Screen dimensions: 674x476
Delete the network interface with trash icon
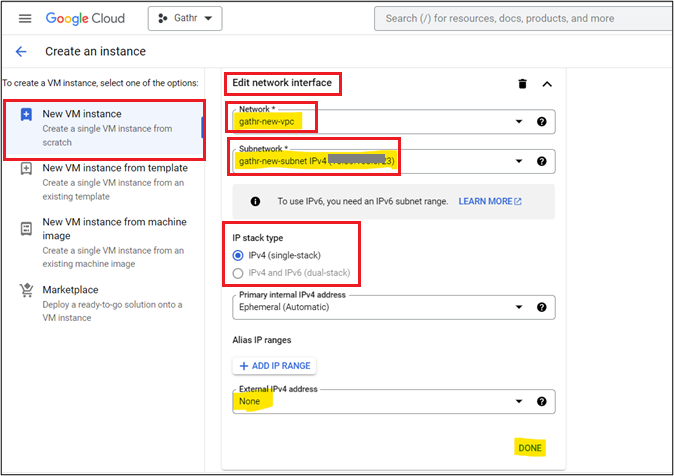[x=522, y=83]
